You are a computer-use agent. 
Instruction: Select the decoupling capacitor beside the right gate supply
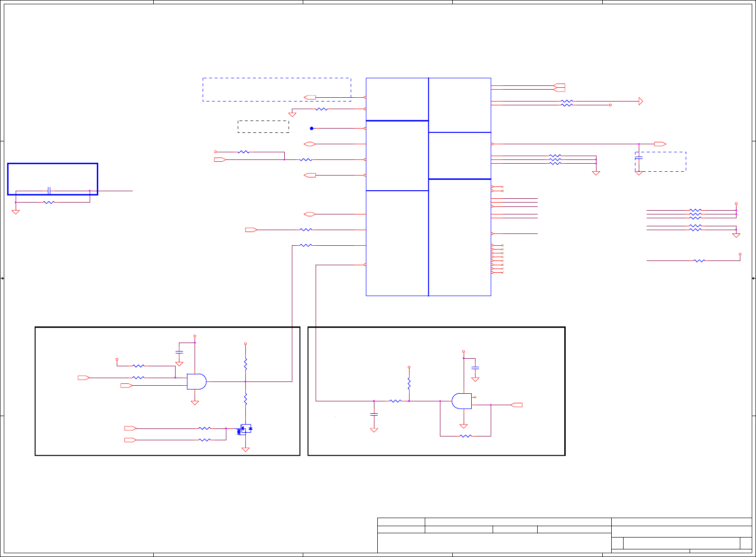pyautogui.click(x=475, y=368)
